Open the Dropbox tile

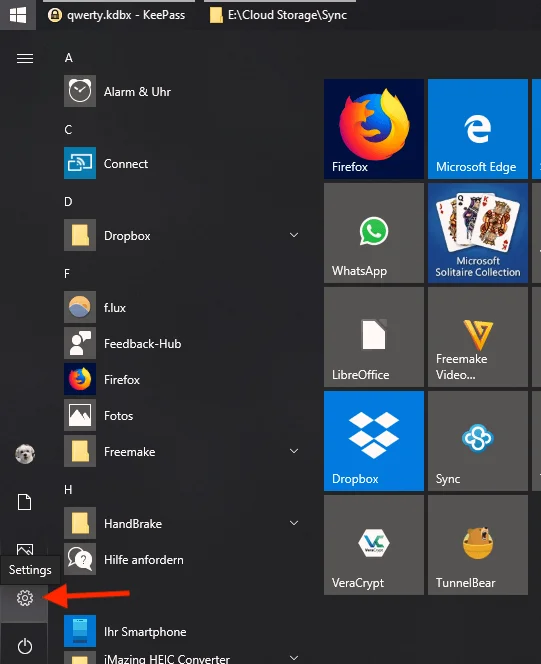tap(374, 441)
